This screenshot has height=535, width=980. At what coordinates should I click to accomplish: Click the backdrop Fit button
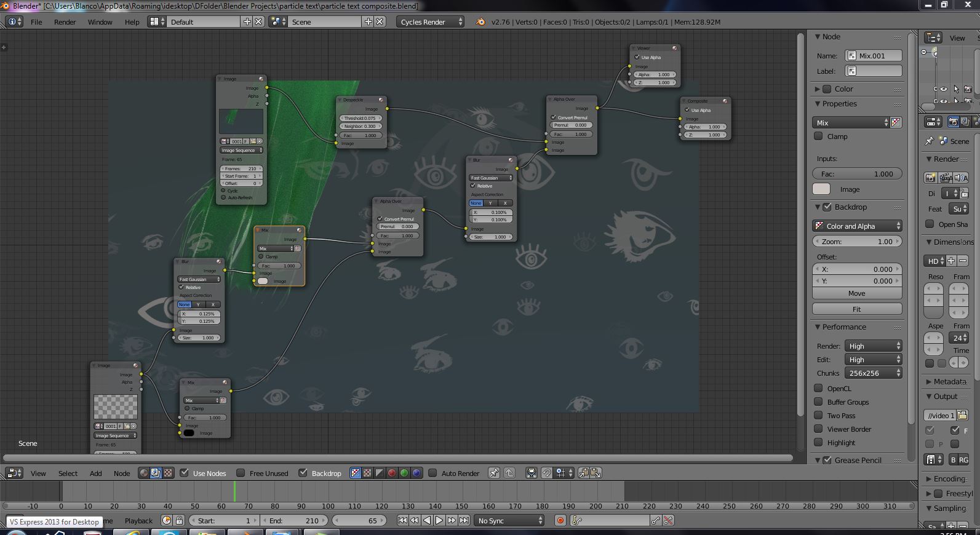857,309
